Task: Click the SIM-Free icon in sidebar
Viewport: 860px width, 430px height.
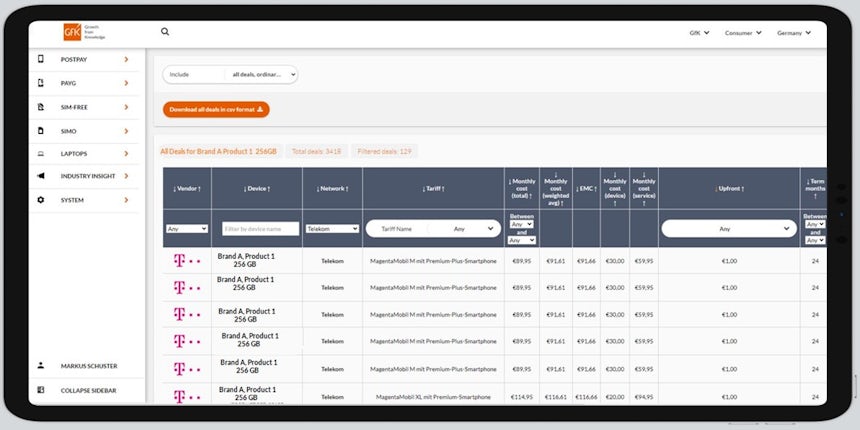Action: [x=41, y=107]
